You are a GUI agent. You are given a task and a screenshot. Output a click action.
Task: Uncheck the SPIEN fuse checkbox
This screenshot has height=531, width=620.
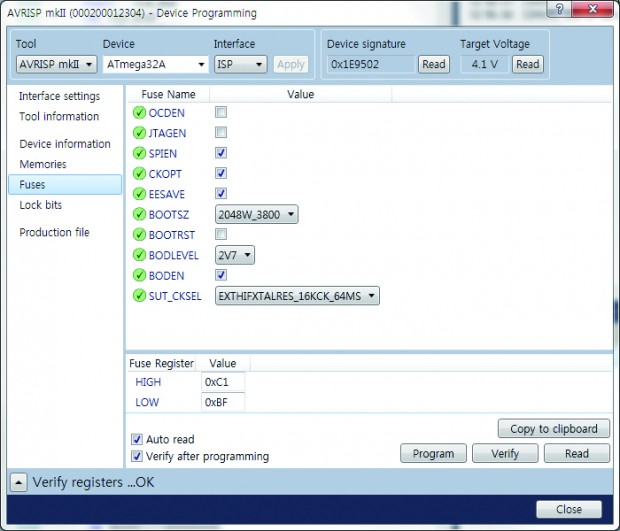[x=221, y=153]
